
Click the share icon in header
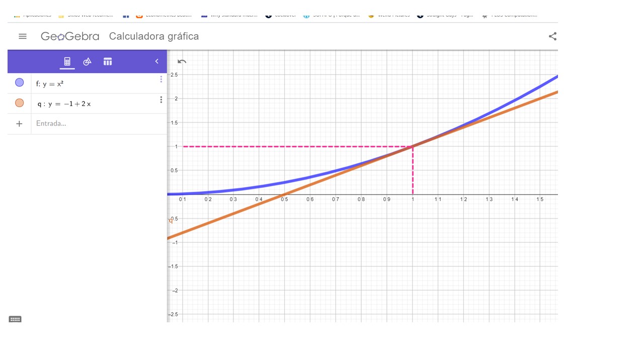point(552,36)
